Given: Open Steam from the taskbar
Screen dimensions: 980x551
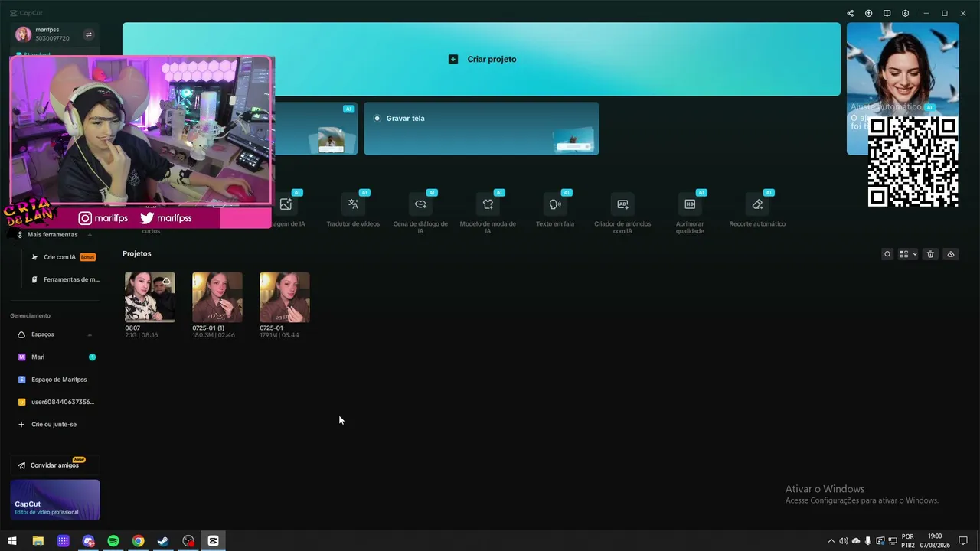Looking at the screenshot, I should (163, 541).
